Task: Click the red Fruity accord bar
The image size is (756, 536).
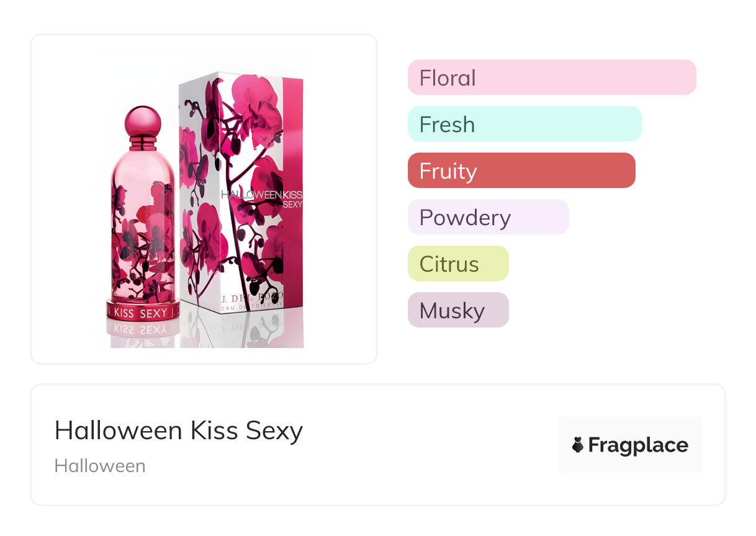Action: tap(521, 171)
